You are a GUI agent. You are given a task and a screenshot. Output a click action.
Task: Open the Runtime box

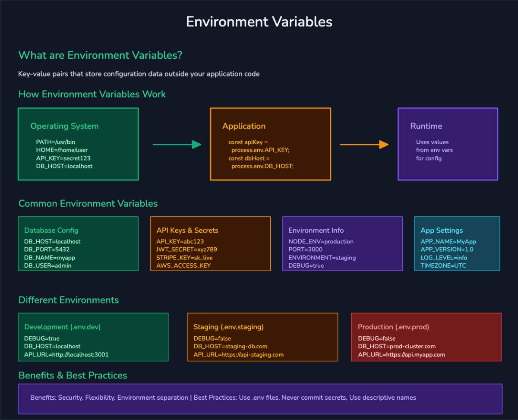pos(448,144)
